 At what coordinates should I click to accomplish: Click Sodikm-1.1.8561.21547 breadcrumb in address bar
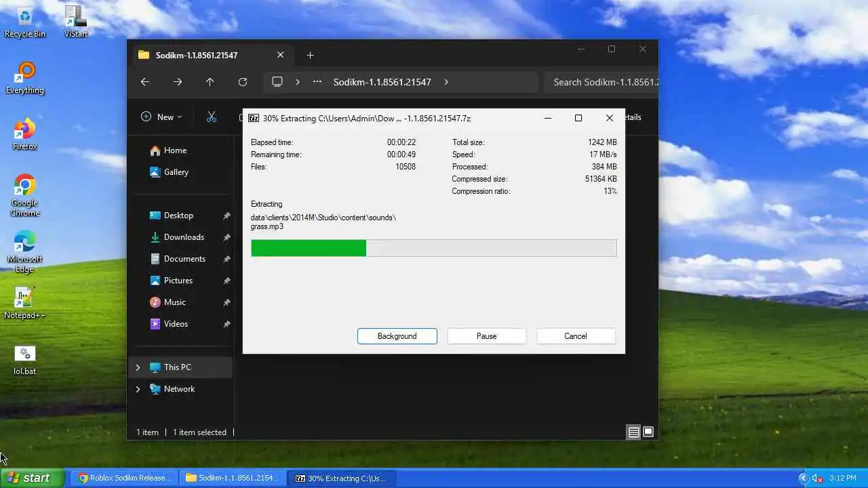pos(382,82)
